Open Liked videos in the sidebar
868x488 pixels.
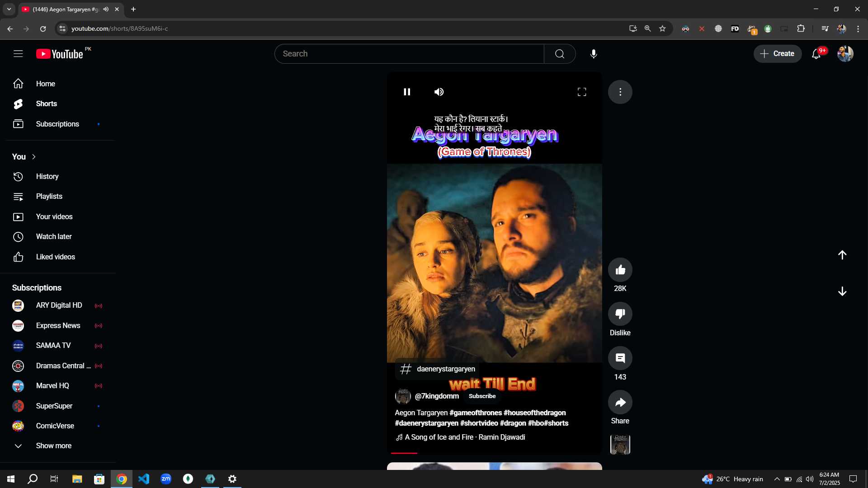tap(57, 257)
